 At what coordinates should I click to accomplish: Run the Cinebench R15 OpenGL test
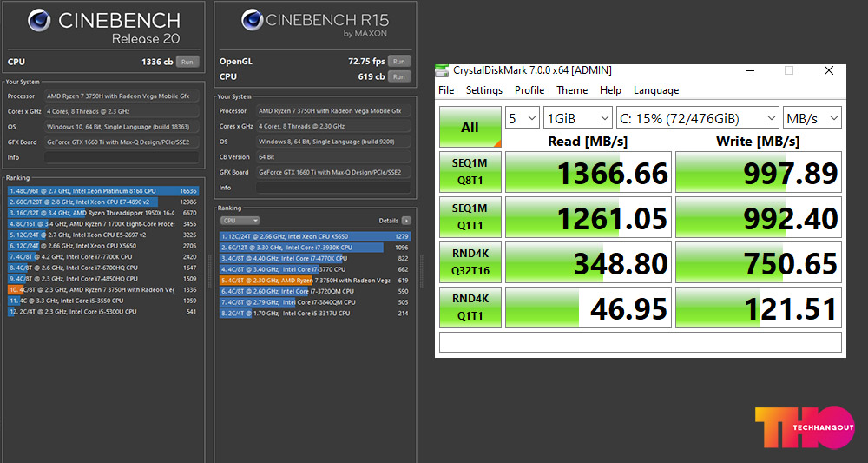[x=399, y=62]
